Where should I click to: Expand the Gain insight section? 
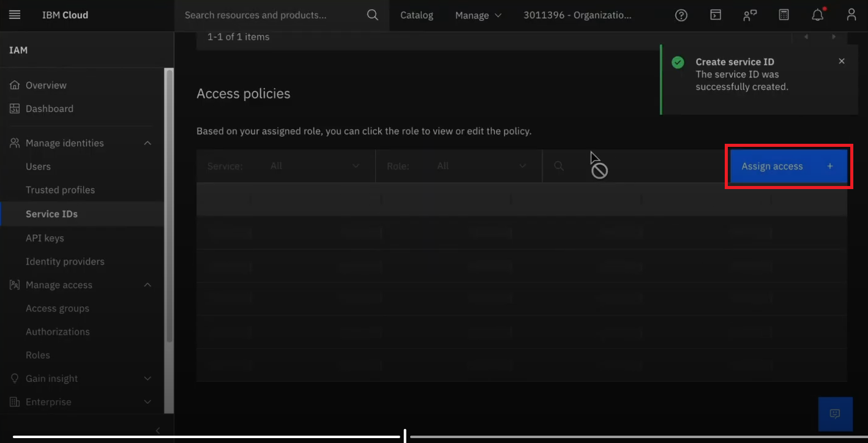click(148, 379)
